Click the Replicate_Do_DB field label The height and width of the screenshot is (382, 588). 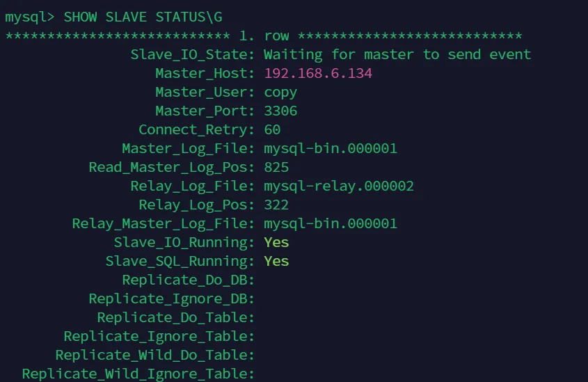pyautogui.click(x=188, y=280)
